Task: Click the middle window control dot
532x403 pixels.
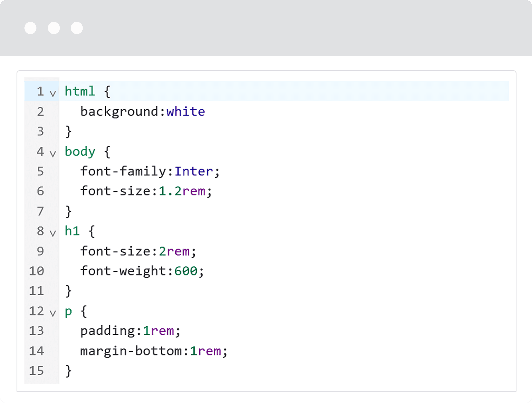Action: pyautogui.click(x=54, y=28)
